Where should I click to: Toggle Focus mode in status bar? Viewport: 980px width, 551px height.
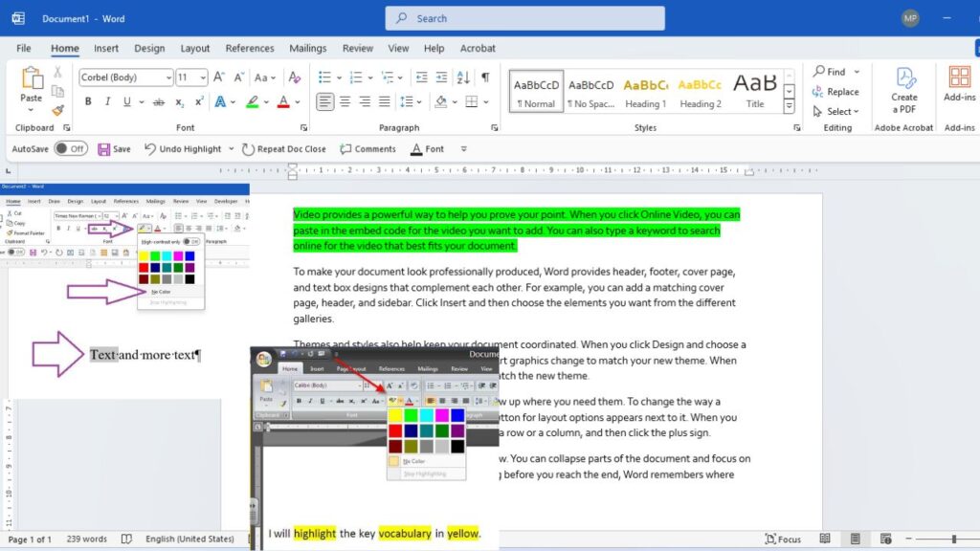pos(783,539)
